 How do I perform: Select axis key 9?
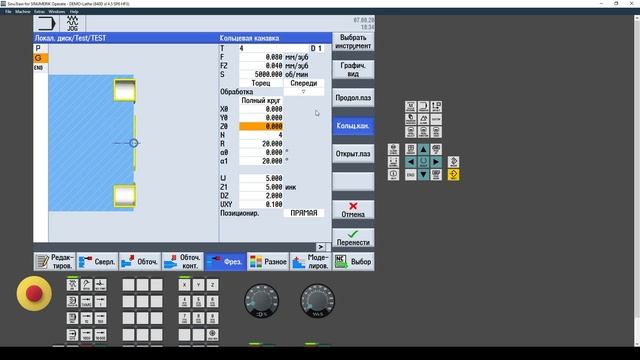(x=212, y=318)
